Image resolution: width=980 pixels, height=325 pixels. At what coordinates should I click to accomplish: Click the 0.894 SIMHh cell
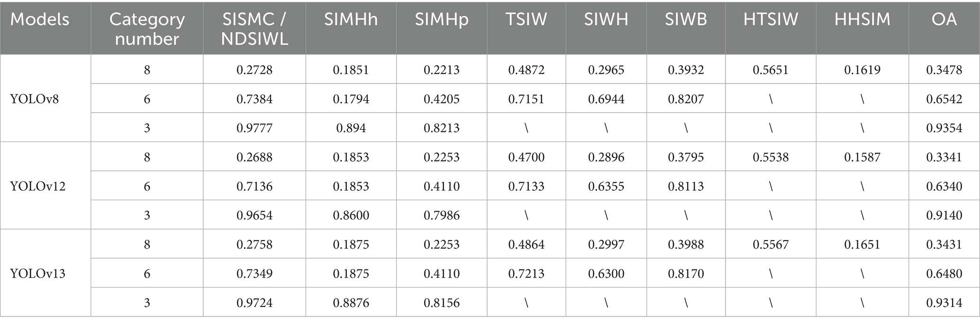click(351, 128)
